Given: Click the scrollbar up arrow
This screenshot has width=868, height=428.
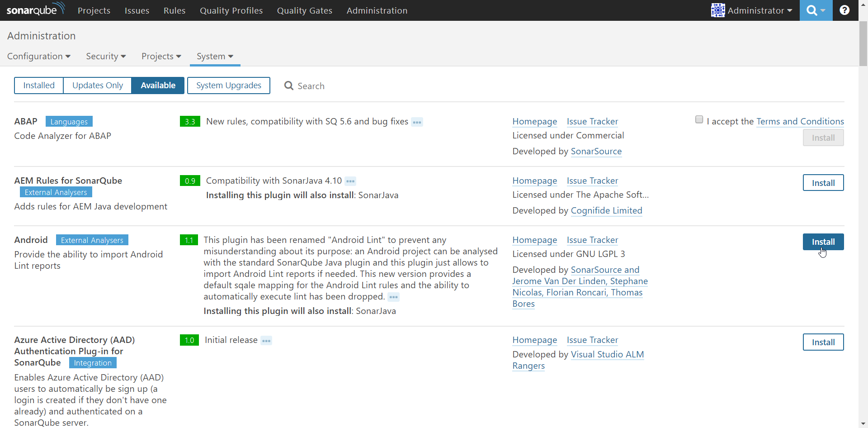Looking at the screenshot, I should tap(863, 4).
